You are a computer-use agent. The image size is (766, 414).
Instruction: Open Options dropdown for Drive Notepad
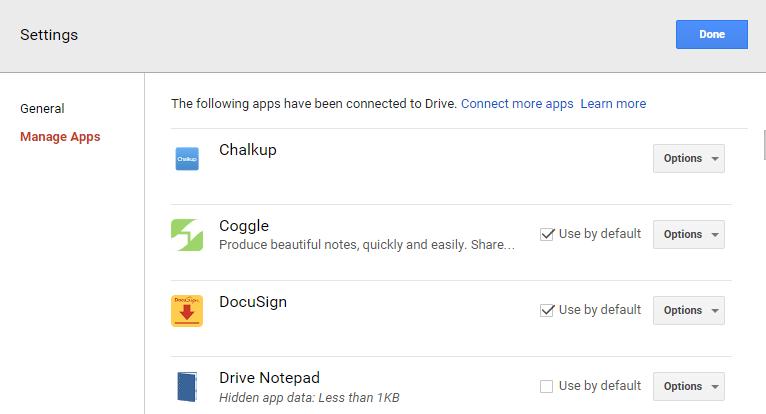(689, 386)
